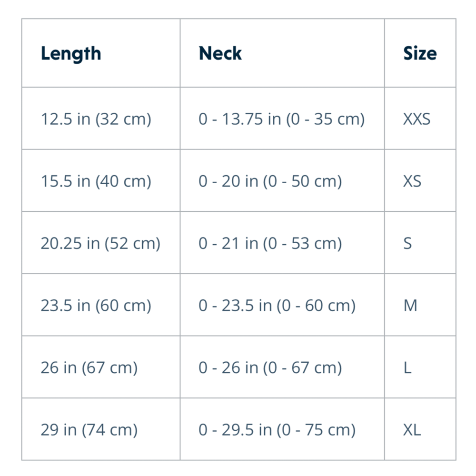The height and width of the screenshot is (476, 476).
Task: Click the Size column header
Action: click(420, 53)
